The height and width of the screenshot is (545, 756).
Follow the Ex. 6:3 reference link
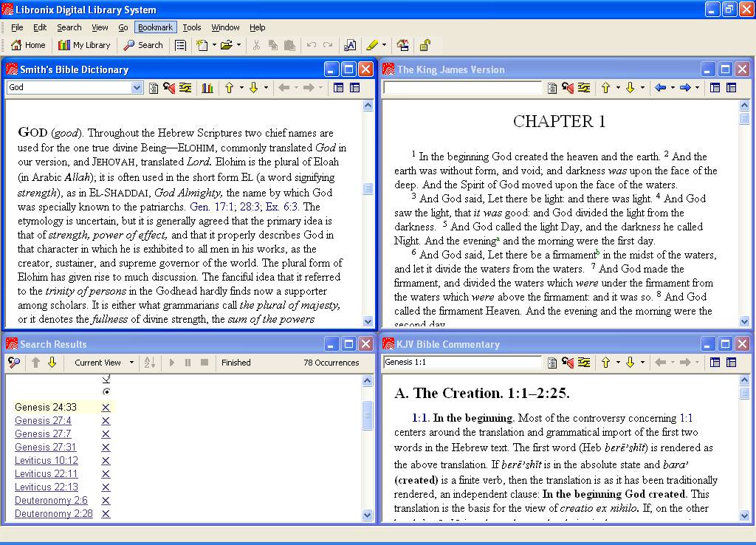(281, 207)
